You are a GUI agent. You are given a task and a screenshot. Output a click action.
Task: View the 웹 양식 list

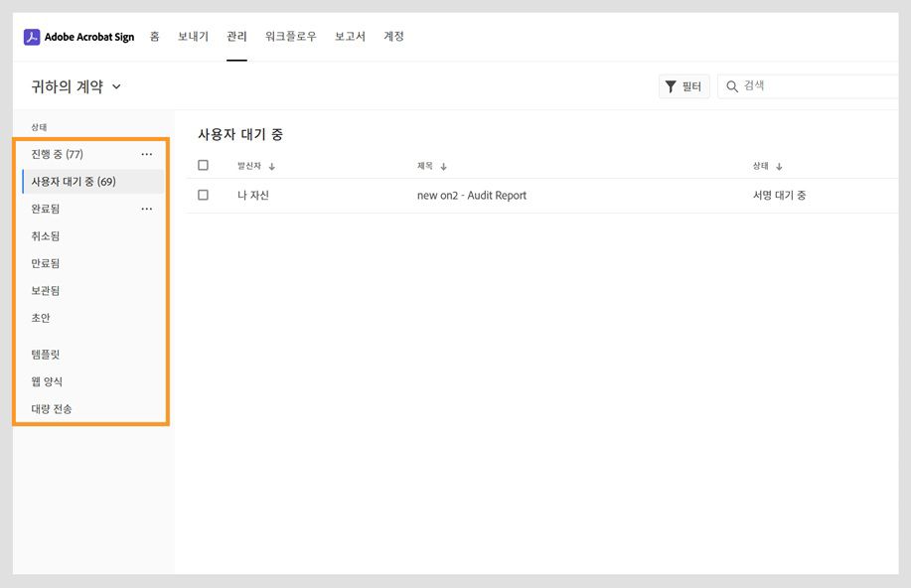click(x=47, y=381)
